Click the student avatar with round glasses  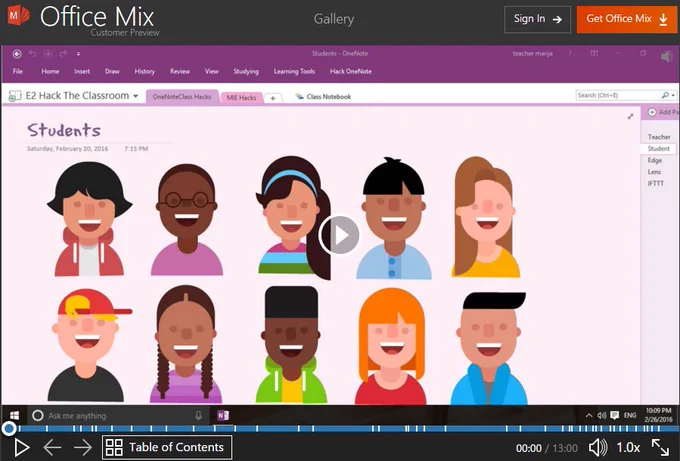(x=187, y=219)
